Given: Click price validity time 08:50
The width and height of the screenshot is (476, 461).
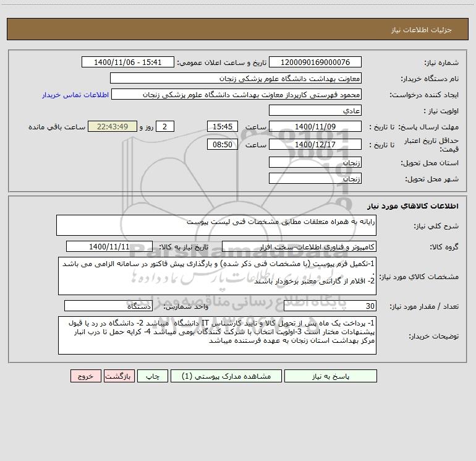Looking at the screenshot, I should click(x=222, y=144).
